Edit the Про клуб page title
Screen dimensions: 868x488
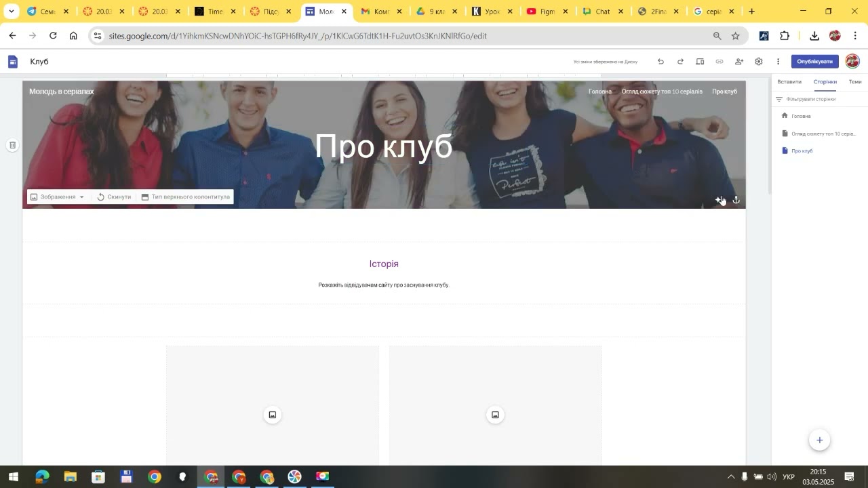tap(384, 146)
